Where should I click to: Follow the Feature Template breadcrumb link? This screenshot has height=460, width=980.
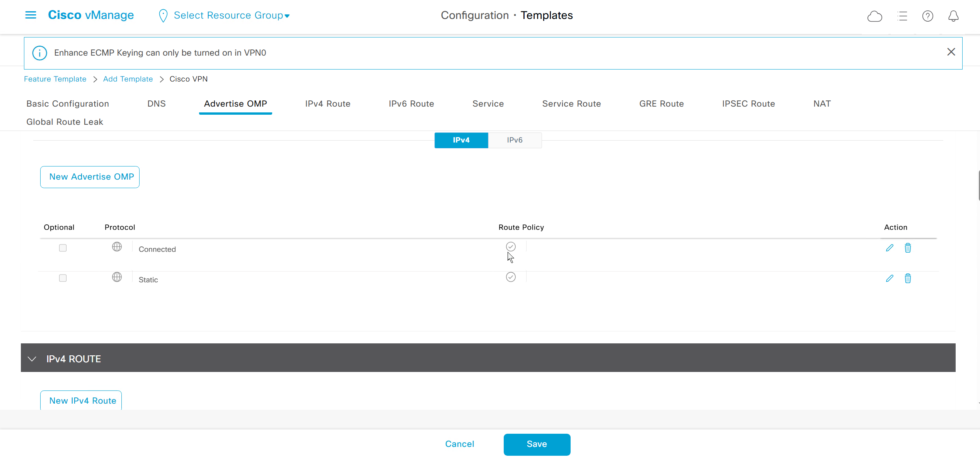[55, 79]
